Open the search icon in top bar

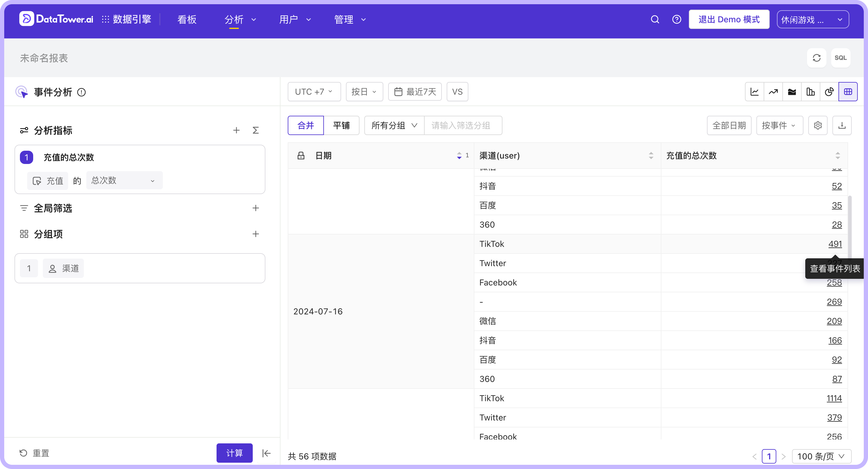click(655, 19)
